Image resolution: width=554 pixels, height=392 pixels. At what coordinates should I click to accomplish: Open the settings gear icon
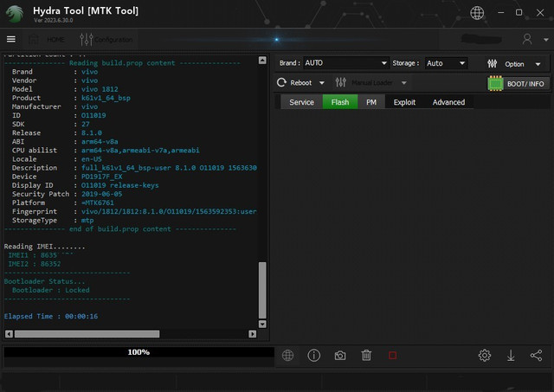tap(485, 356)
